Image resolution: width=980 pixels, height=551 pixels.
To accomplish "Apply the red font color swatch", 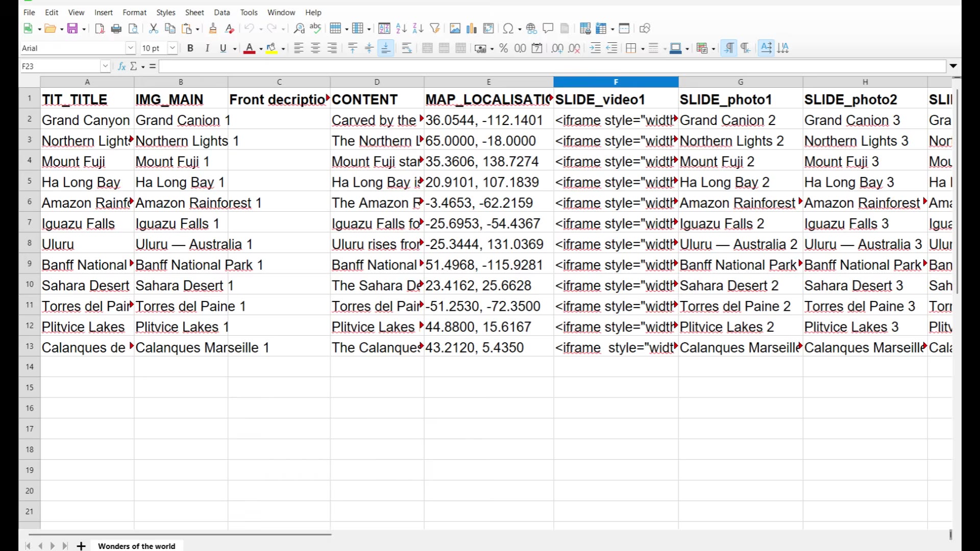I will pyautogui.click(x=250, y=48).
